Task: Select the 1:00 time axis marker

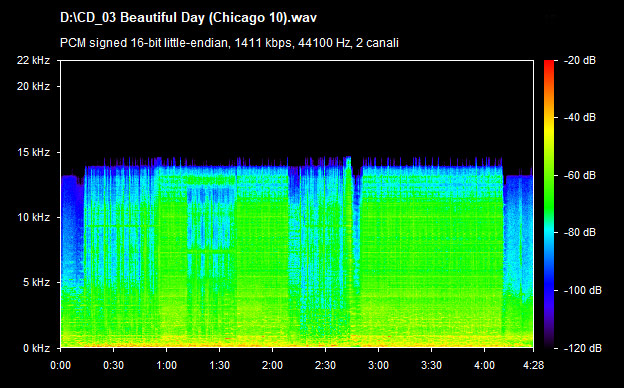Action: 166,365
